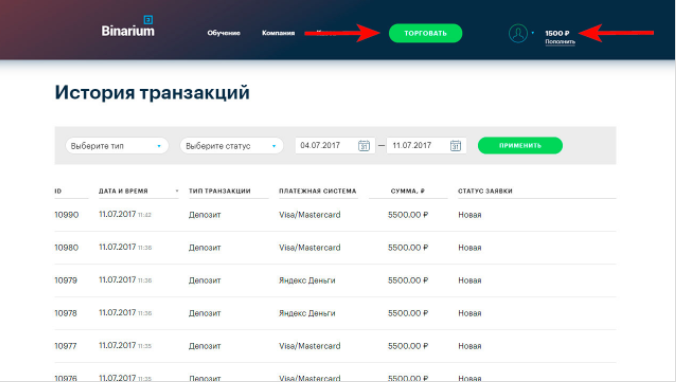This screenshot has width=677, height=387.
Task: Click Депозит in transaction row 10990
Action: click(x=205, y=215)
